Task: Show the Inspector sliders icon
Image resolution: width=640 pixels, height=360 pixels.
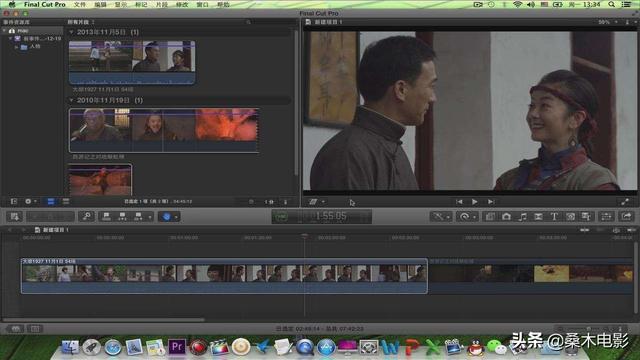Action: coord(606,216)
